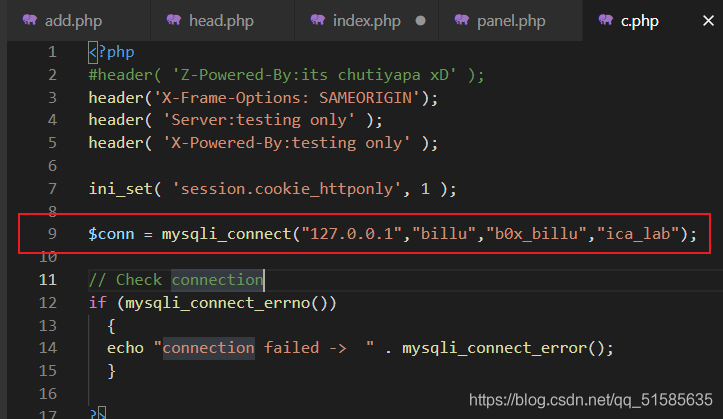Click the PHP elephant icon on c.php tab
Viewport: 723px width, 419px height.
tap(605, 20)
